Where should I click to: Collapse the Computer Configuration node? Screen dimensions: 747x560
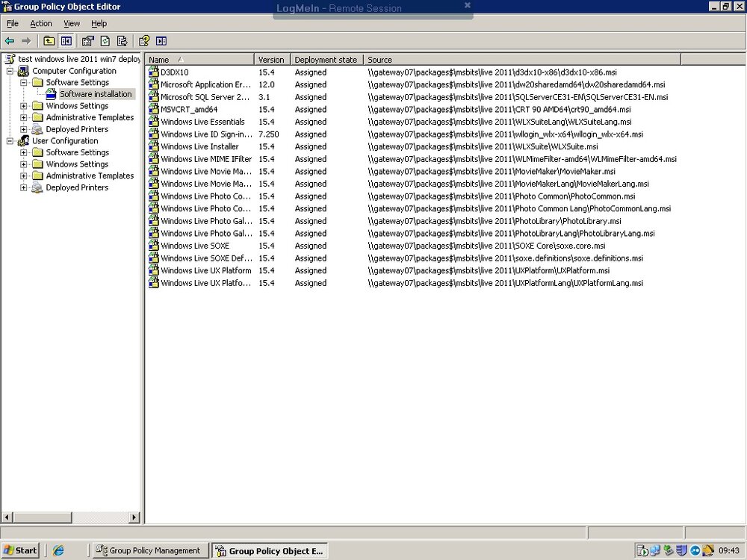10,71
